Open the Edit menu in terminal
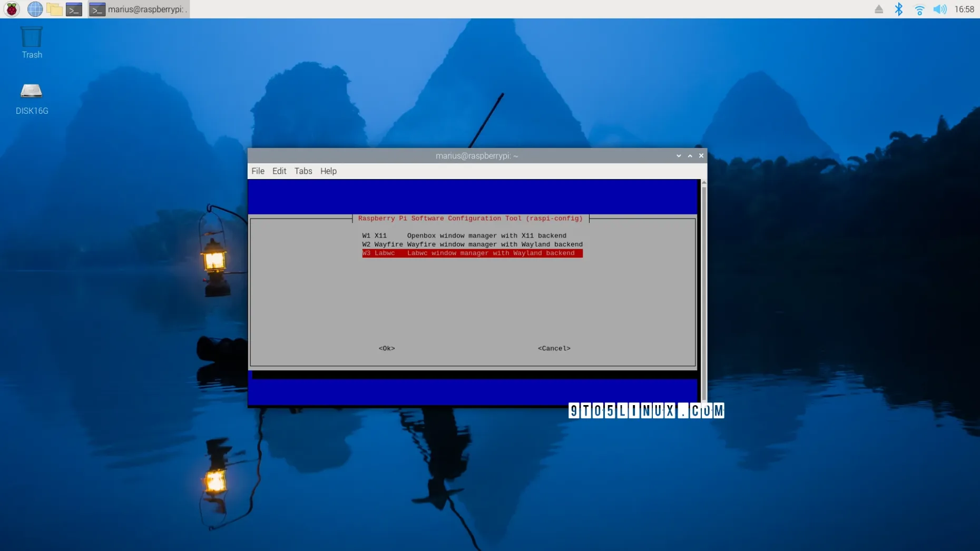This screenshot has height=551, width=980. pos(279,171)
